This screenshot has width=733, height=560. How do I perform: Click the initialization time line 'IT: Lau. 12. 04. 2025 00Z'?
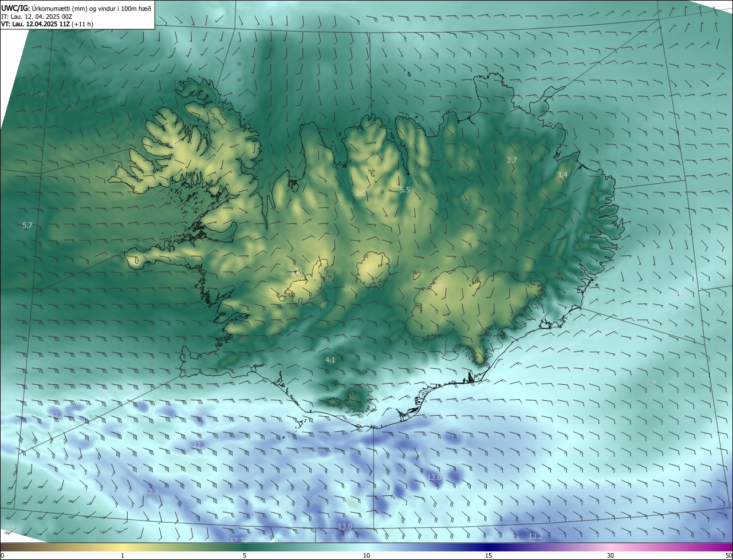[37, 16]
